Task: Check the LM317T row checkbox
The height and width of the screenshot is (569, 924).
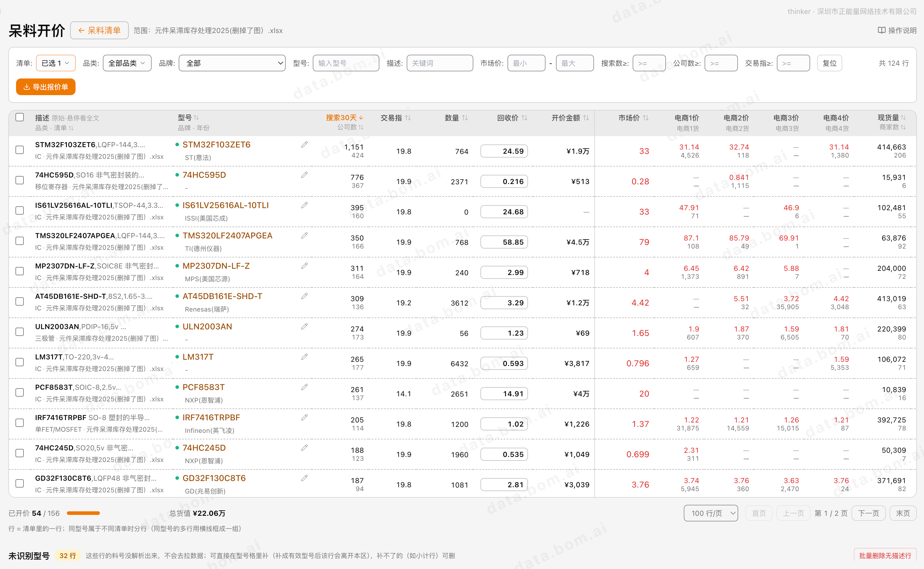Action: [20, 362]
